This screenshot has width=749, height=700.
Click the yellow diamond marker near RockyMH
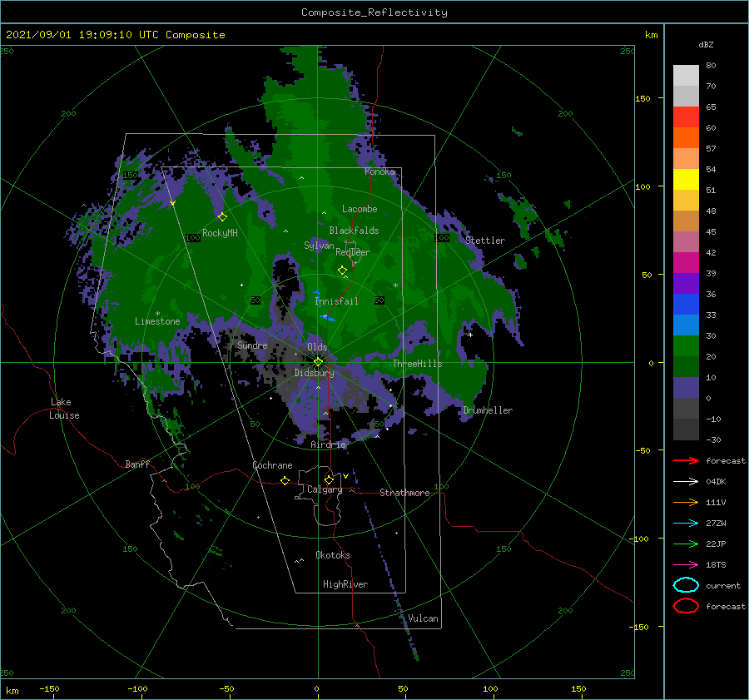pos(222,217)
